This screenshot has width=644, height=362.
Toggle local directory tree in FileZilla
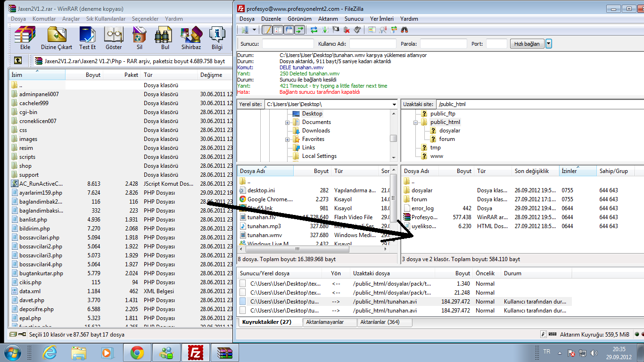tap(278, 30)
